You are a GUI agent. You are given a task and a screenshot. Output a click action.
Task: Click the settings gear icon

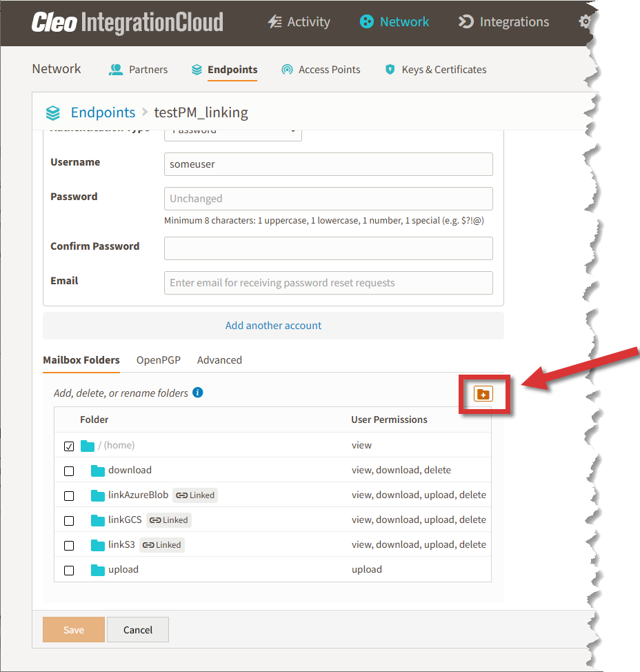coord(584,21)
